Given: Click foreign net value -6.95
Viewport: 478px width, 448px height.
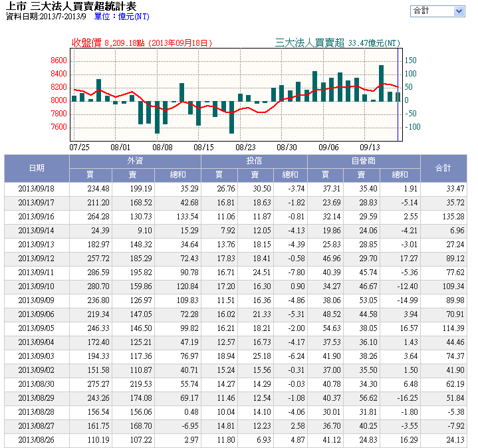Looking at the screenshot, I should [x=190, y=426].
